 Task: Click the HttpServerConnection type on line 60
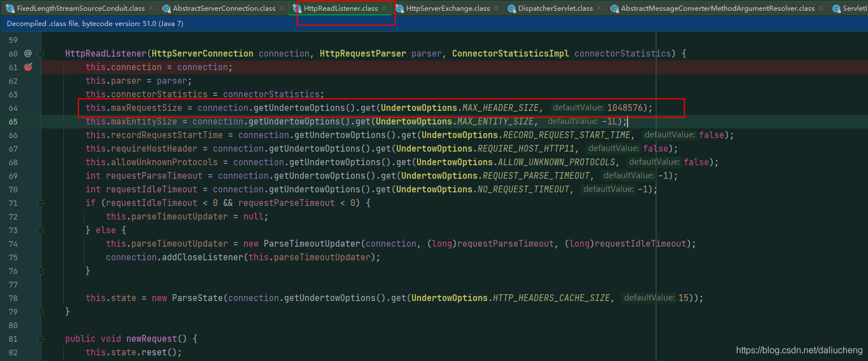(x=202, y=53)
